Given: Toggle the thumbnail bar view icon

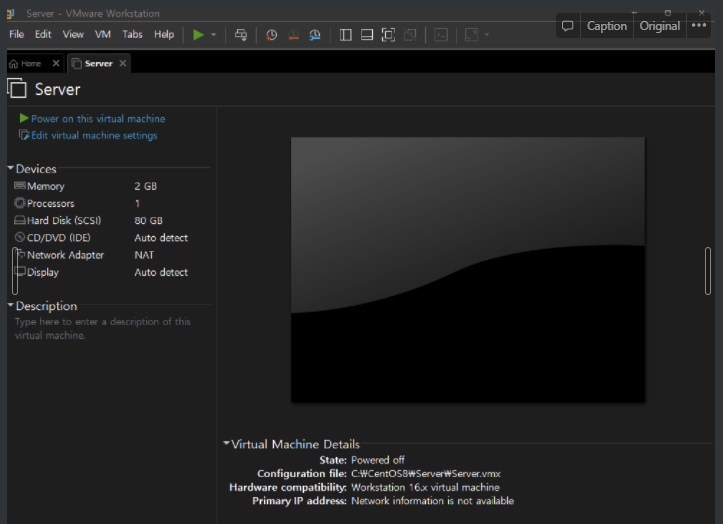Looking at the screenshot, I should pos(367,35).
